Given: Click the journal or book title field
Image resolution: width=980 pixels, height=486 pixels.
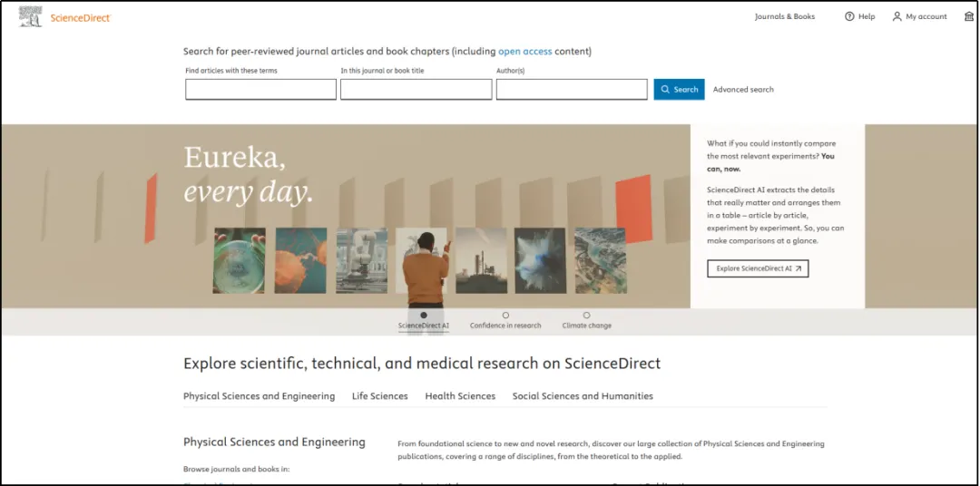Looking at the screenshot, I should [x=416, y=90].
